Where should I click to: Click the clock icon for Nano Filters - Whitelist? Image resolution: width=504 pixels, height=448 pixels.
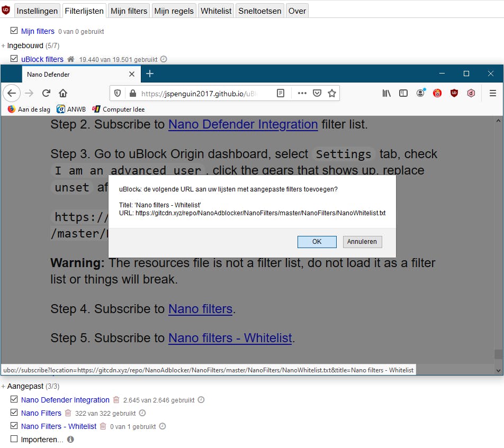coord(163,426)
